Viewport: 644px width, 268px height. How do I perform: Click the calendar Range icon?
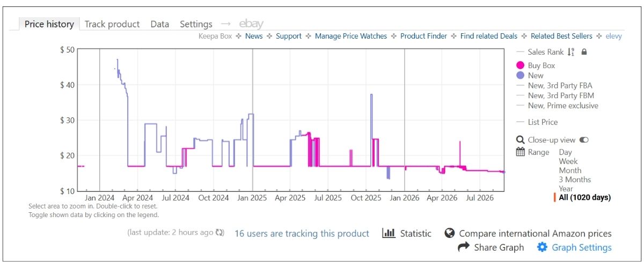(x=520, y=152)
